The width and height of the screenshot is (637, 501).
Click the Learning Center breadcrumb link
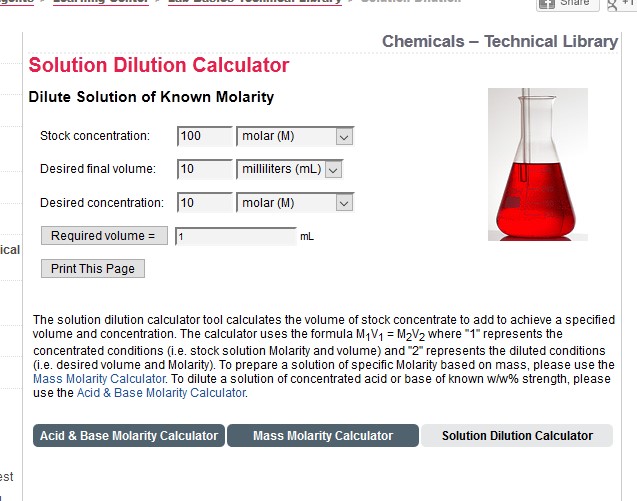(x=101, y=2)
